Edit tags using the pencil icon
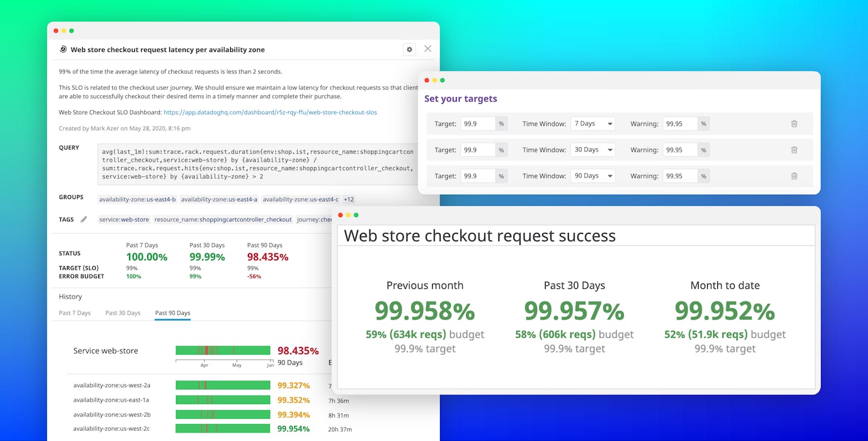The width and height of the screenshot is (868, 441). 83,220
